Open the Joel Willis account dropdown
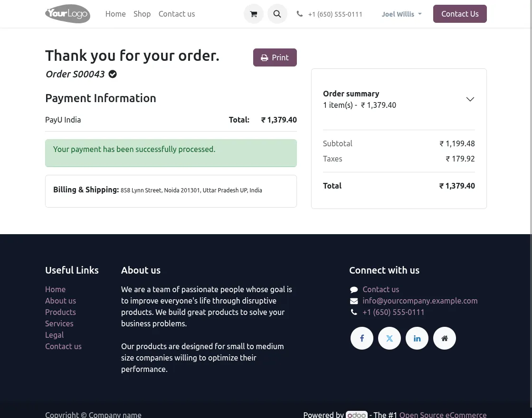Viewport: 532px width, 418px height. [x=401, y=14]
